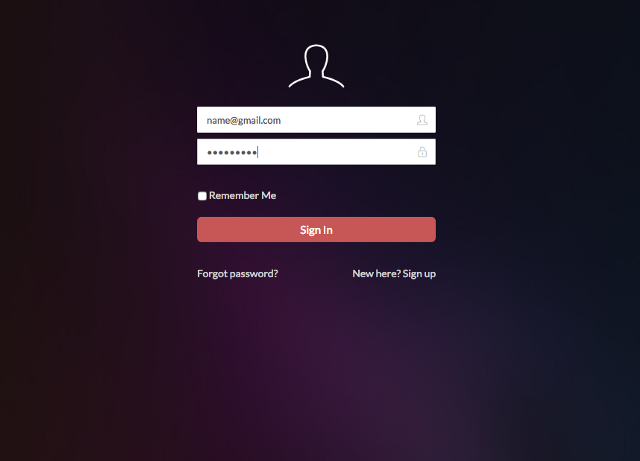Screen dimensions: 640x461
Task: Click the white square next to Remember Me
Action: click(x=202, y=196)
